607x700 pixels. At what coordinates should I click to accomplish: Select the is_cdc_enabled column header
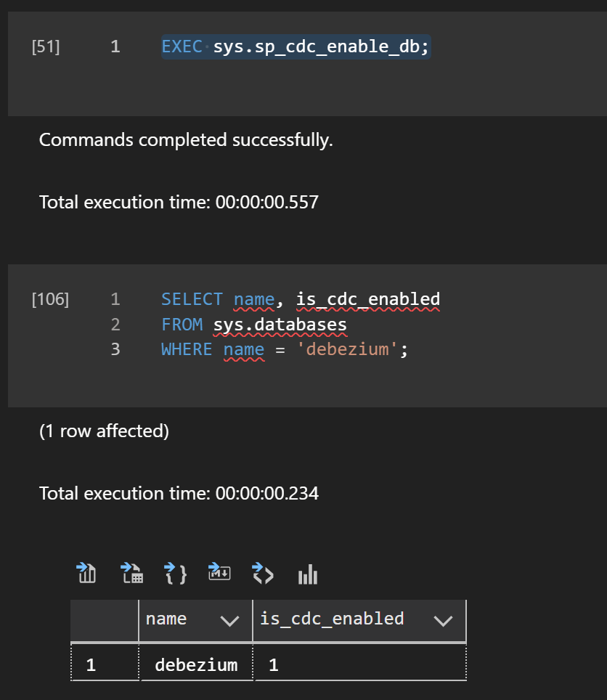point(359,621)
